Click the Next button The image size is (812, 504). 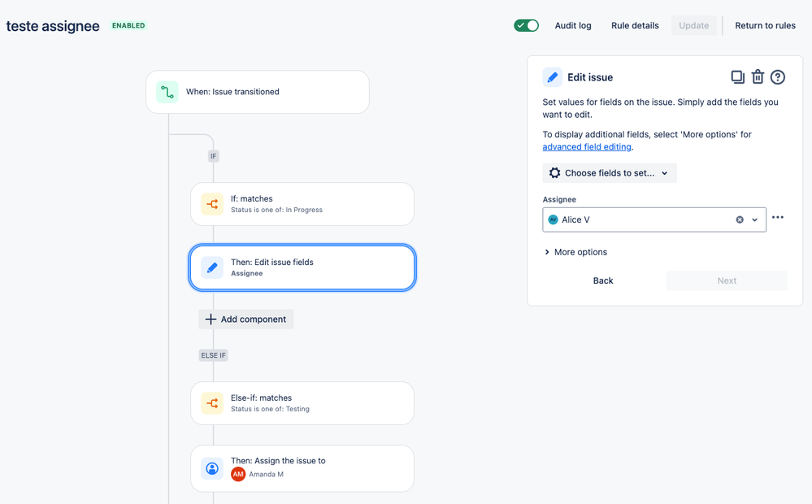(727, 280)
